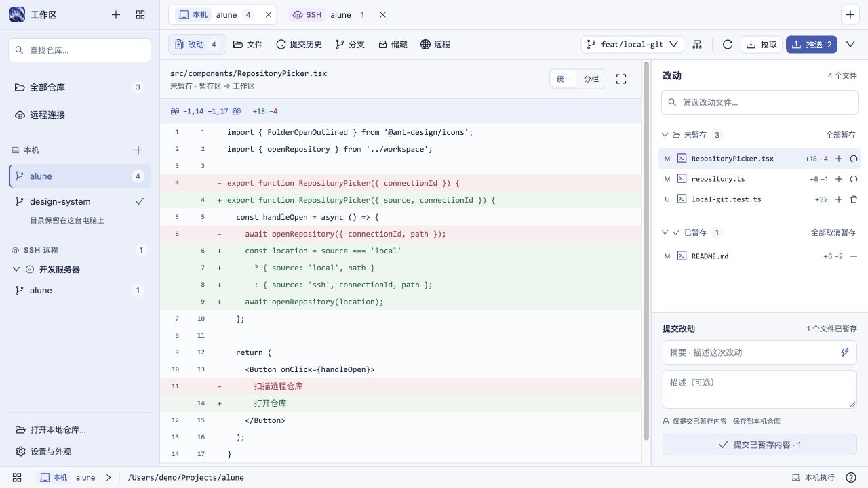The width and height of the screenshot is (868, 488).
Task: Expand diff view to fullscreen
Action: click(621, 79)
